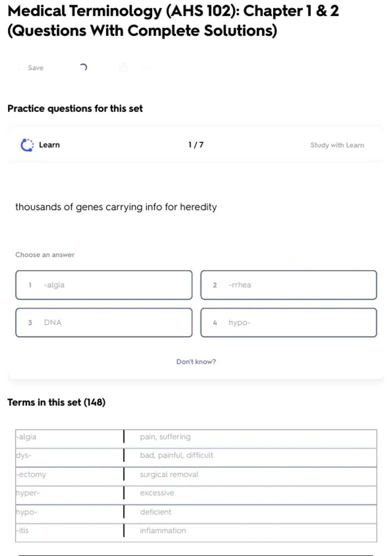Screen dimensions: 392x556
Task: Click the loading spinner icon near Save
Action: click(x=83, y=67)
